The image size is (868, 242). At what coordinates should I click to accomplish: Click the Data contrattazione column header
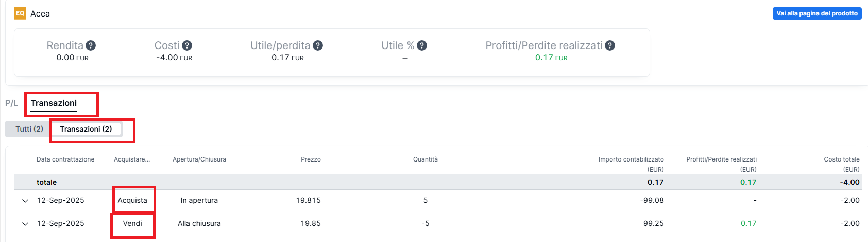pos(65,159)
